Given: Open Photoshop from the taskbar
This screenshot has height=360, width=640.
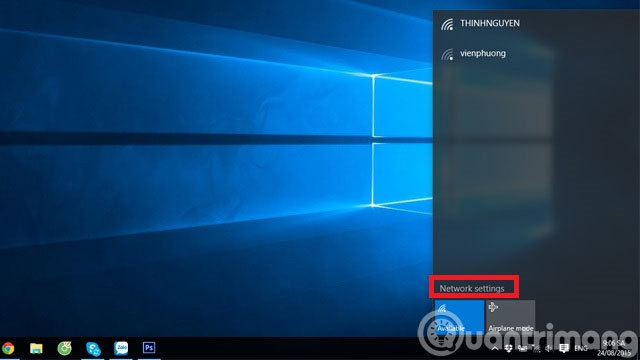Looking at the screenshot, I should (149, 348).
